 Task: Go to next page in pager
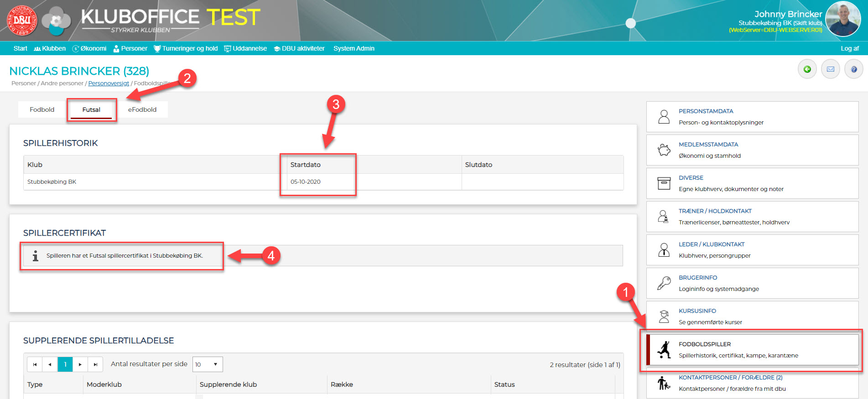click(x=80, y=364)
